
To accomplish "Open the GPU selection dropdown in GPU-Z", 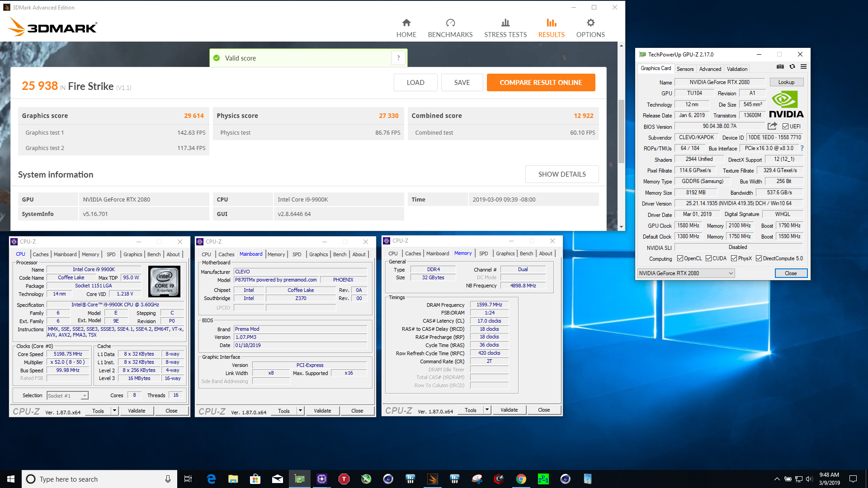I will (686, 273).
